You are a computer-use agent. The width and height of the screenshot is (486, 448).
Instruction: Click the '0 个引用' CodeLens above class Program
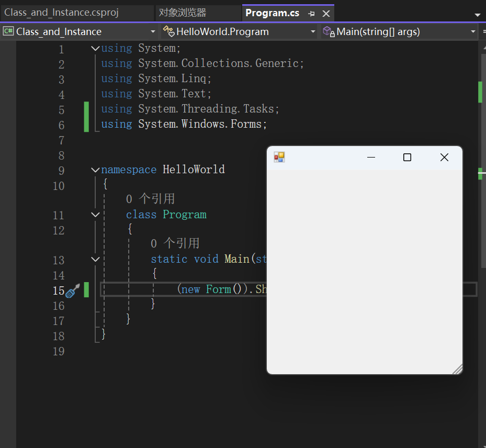(150, 199)
